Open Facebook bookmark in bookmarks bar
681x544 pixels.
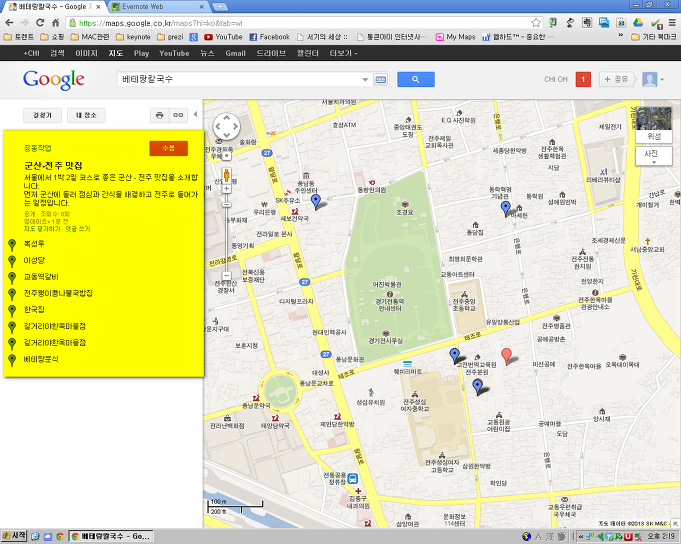[269, 37]
